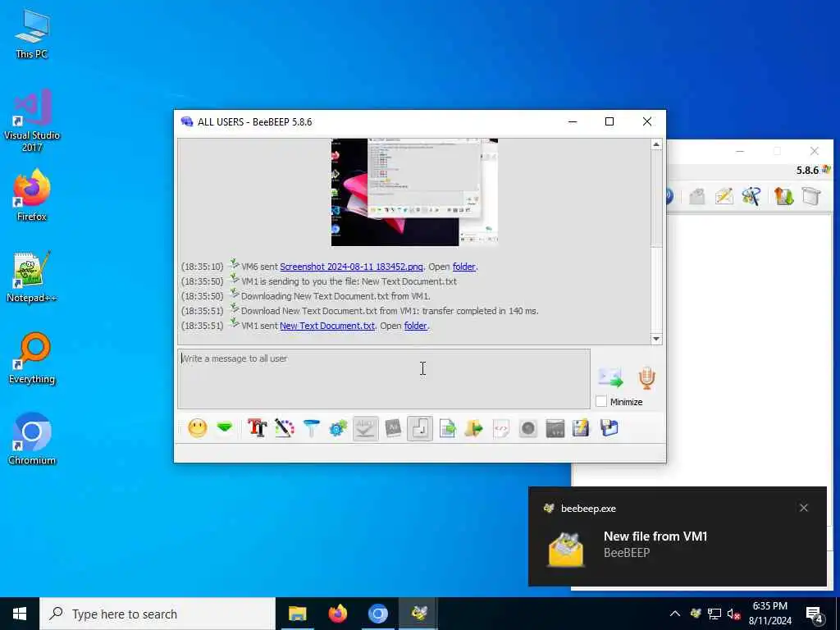Open file transfers up-down arrows icon in back window
840x630 pixels.
(783, 196)
